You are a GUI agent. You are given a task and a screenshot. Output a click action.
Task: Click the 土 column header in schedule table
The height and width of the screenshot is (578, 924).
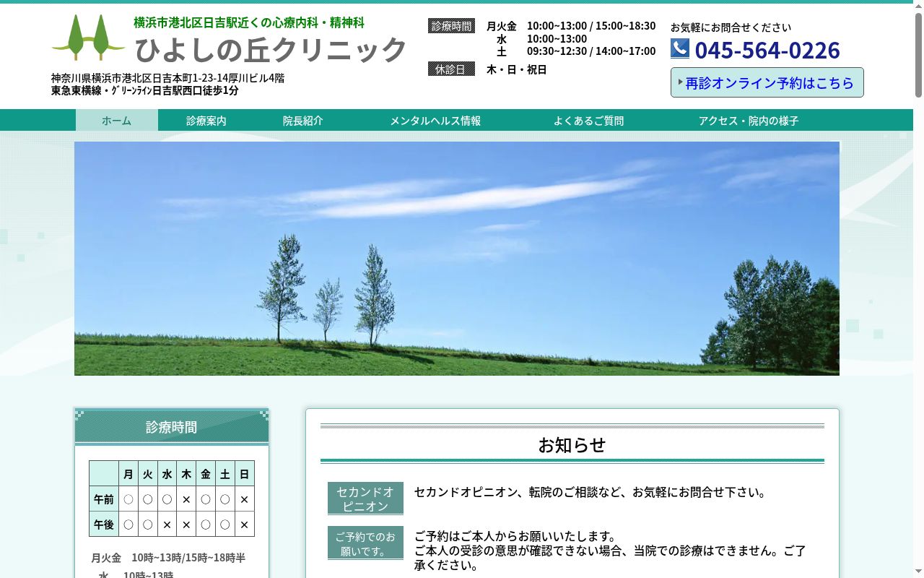coord(225,474)
